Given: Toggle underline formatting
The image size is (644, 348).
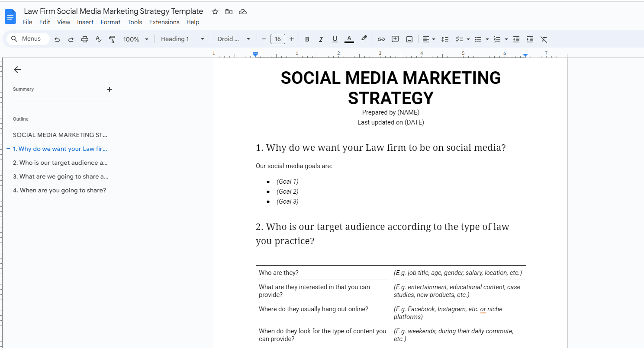Looking at the screenshot, I should [335, 39].
